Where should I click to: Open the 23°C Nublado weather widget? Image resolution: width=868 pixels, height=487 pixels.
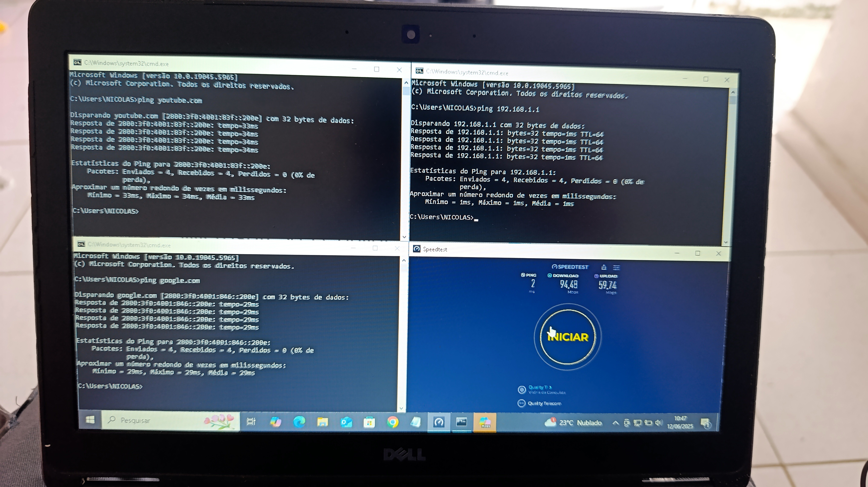coord(574,423)
